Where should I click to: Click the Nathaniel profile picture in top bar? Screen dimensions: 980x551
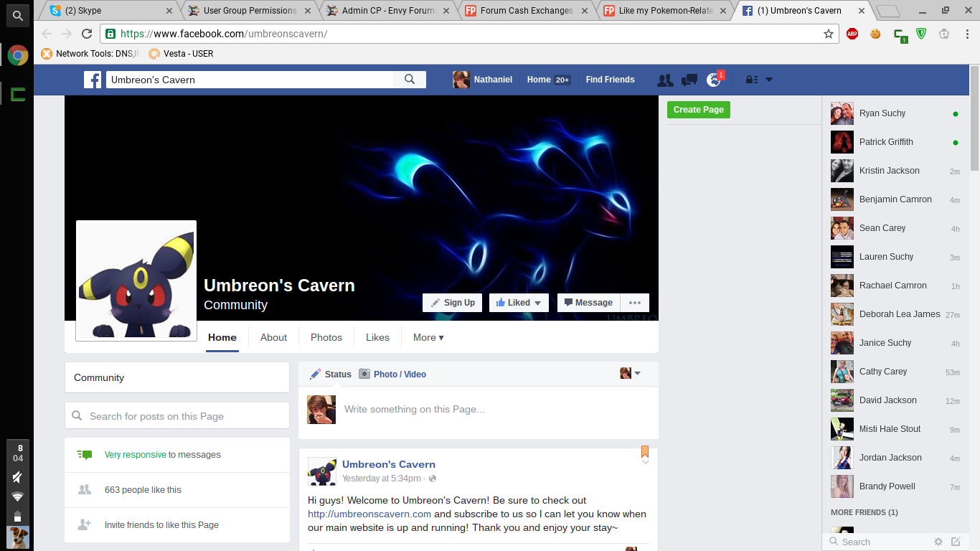(461, 80)
